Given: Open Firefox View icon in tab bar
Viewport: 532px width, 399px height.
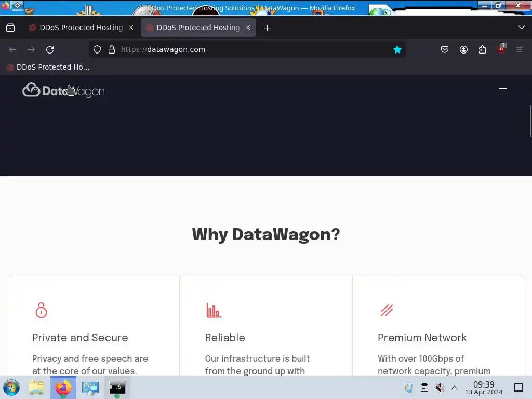Looking at the screenshot, I should pyautogui.click(x=10, y=28).
